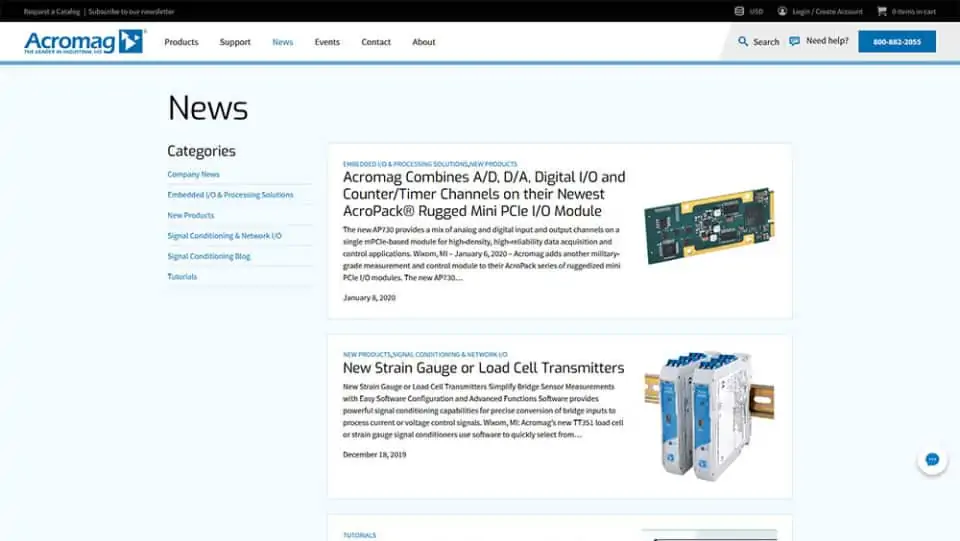The height and width of the screenshot is (541, 960).
Task: Click the search magnifier icon
Action: (x=743, y=42)
